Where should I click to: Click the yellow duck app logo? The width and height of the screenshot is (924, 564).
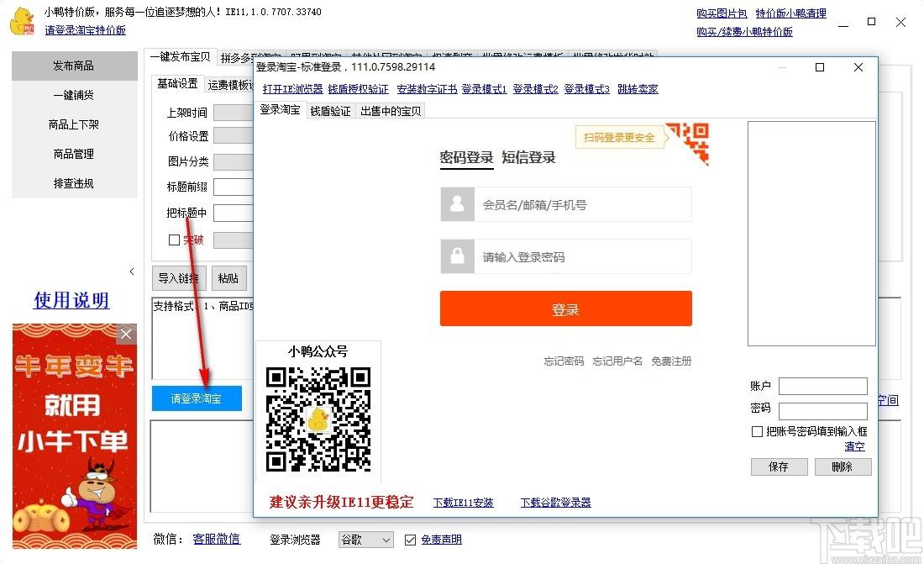[x=22, y=21]
